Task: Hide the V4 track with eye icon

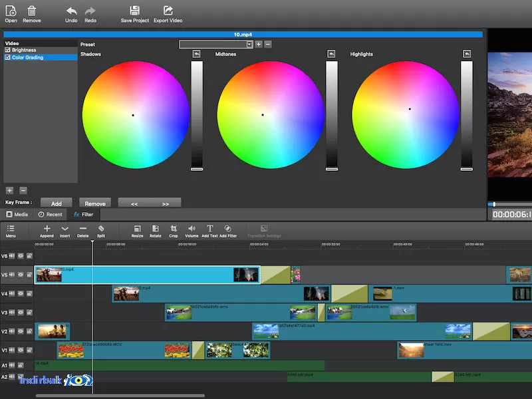Action: (x=21, y=293)
